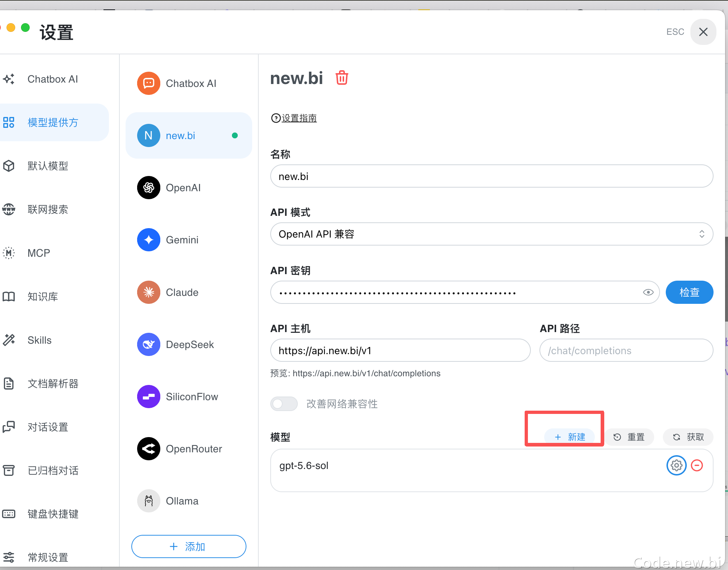Click the Chatbox AI sparkle sidebar icon

pos(9,79)
